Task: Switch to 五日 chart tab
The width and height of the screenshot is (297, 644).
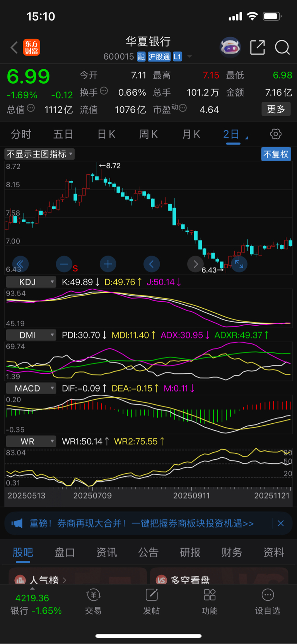Action: (63, 134)
